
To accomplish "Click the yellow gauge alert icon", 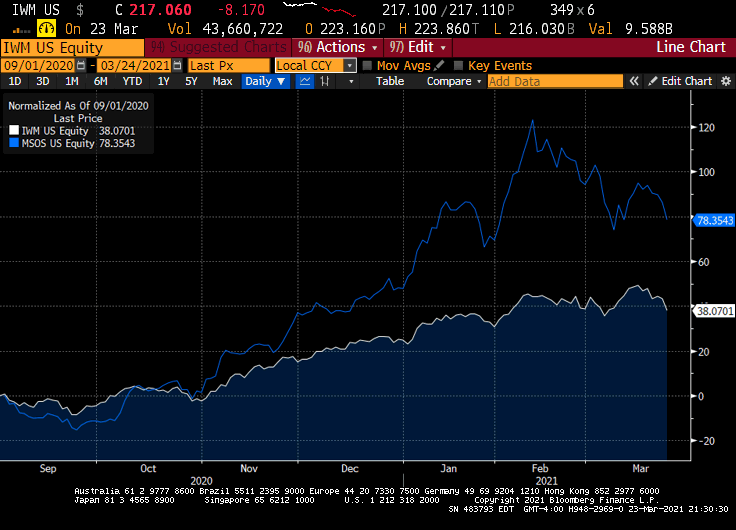I will [46, 29].
